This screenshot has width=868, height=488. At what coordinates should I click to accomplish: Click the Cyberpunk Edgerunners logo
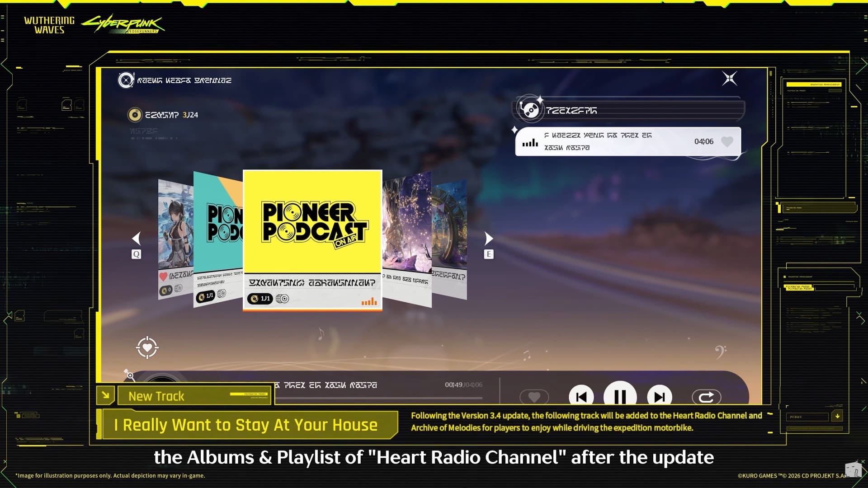123,24
